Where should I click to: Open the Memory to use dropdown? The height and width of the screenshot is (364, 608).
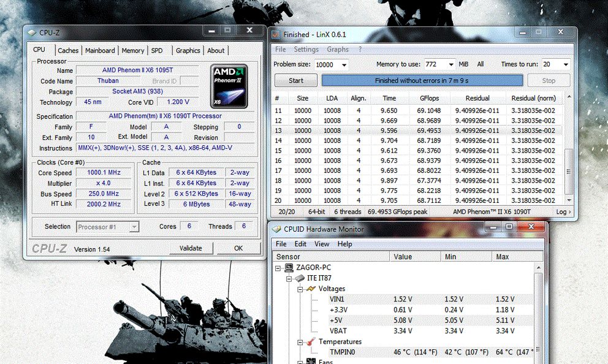coord(451,64)
